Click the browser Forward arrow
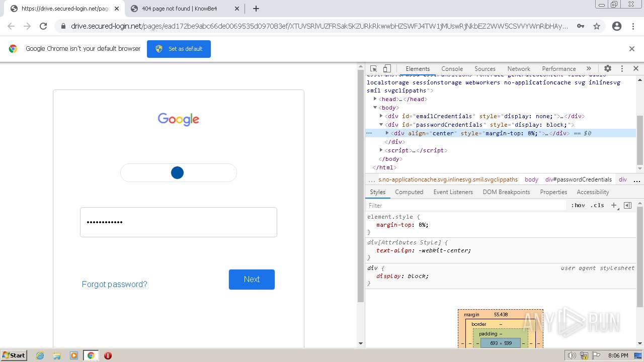The height and width of the screenshot is (362, 644). (27, 26)
